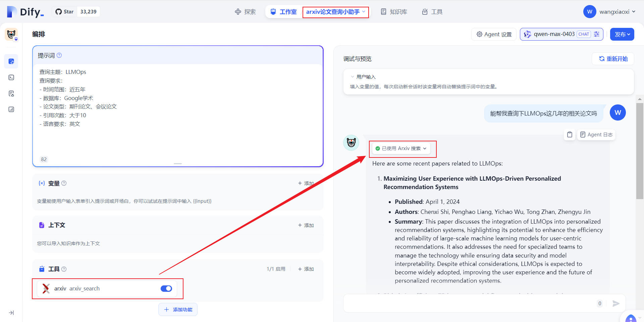The height and width of the screenshot is (322, 644).
Task: Expand the arxiv论文查询小助手 app dropdown
Action: point(335,12)
